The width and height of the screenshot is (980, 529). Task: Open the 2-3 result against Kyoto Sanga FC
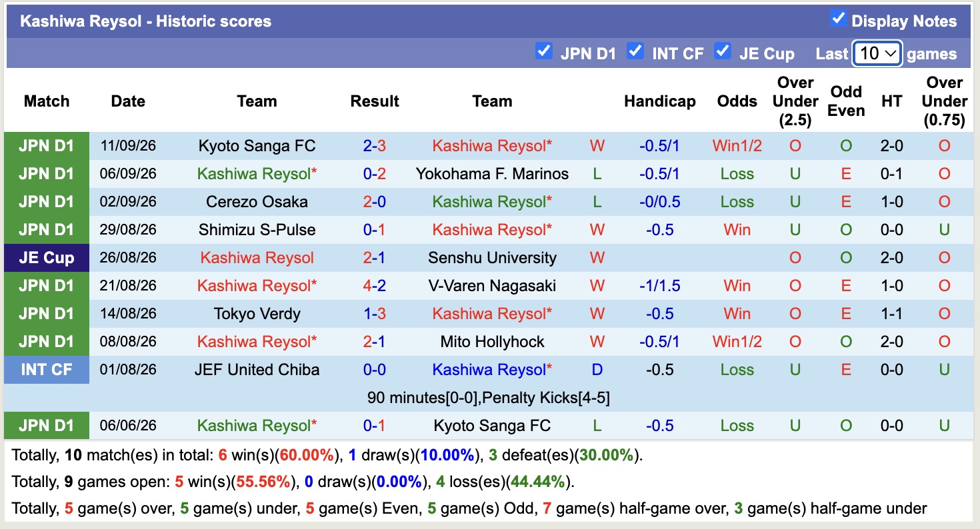(375, 146)
